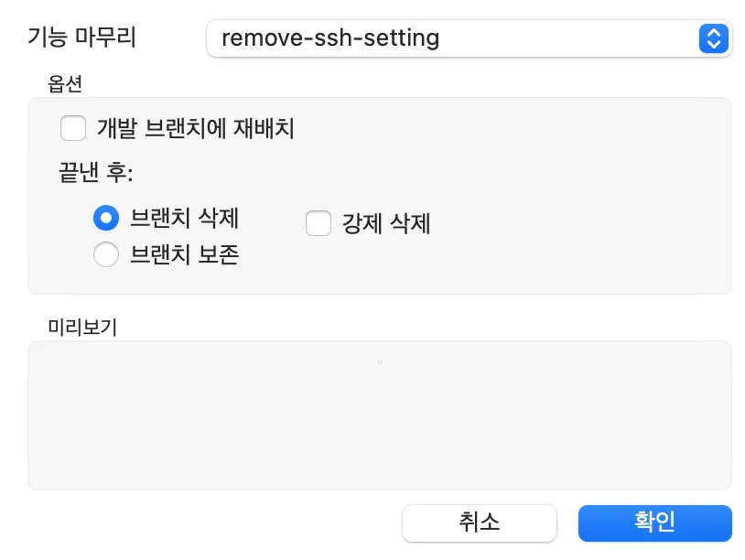Select the 브랜치 삭제 radio button
This screenshot has width=745, height=560.
click(x=106, y=219)
